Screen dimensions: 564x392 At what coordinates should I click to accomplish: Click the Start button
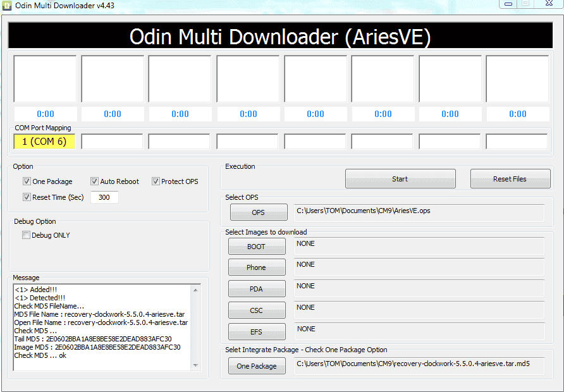(x=400, y=179)
